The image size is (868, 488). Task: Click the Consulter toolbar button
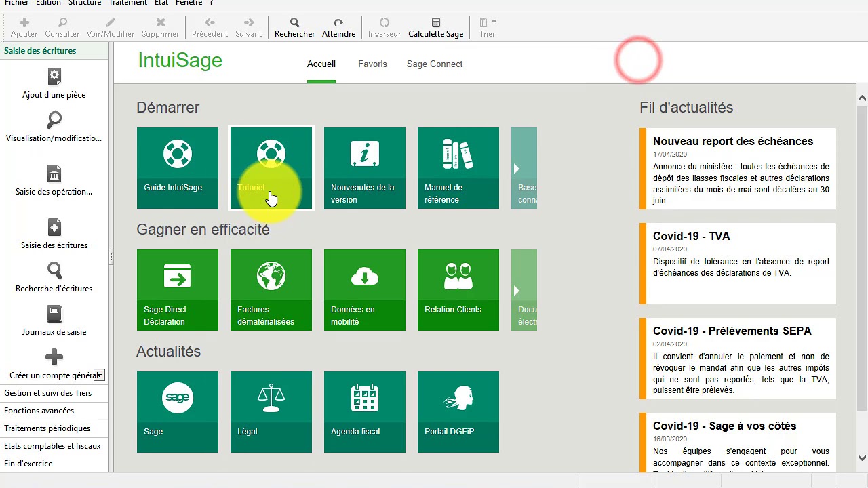click(62, 27)
